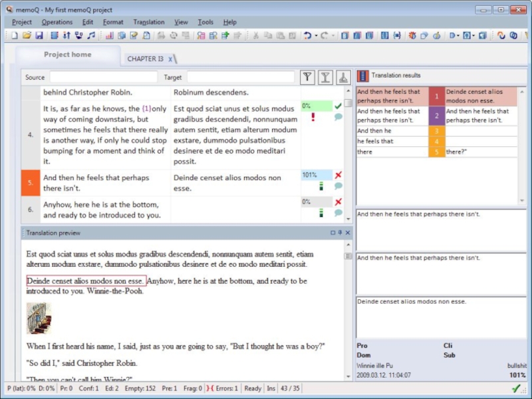Toggle red X status of segment 6
Viewport: 532px width, 399px height.
338,202
